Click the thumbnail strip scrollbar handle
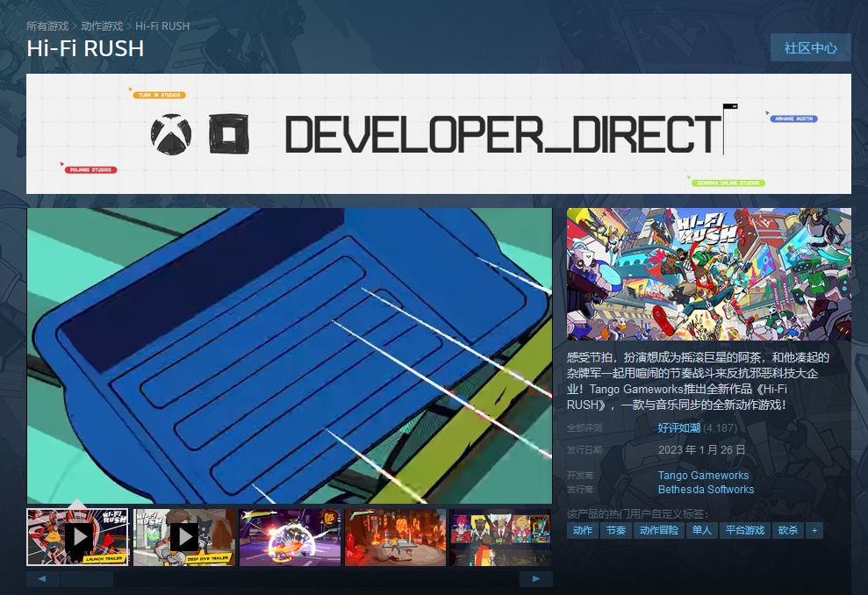This screenshot has height=595, width=868. (x=86, y=579)
